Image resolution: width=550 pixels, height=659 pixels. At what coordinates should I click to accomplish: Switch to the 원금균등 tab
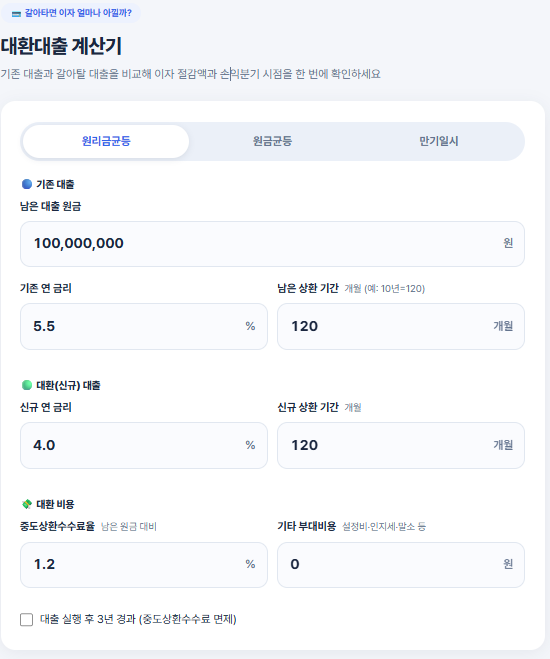coord(272,141)
